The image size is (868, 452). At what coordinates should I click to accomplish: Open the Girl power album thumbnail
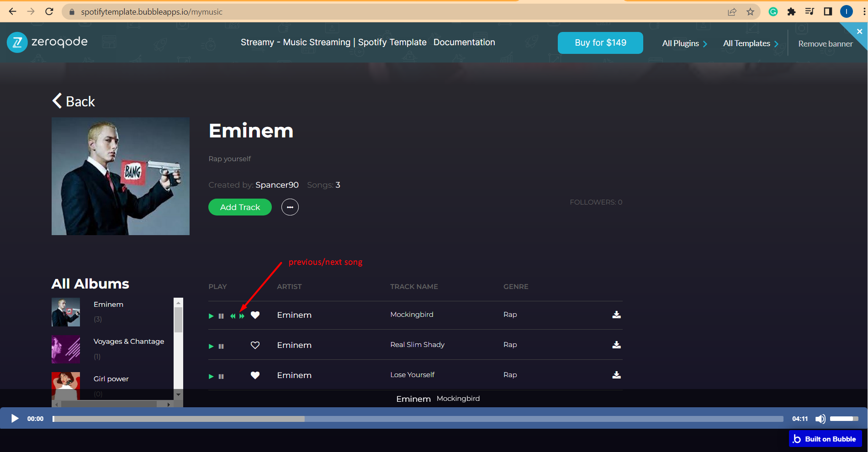[66, 386]
